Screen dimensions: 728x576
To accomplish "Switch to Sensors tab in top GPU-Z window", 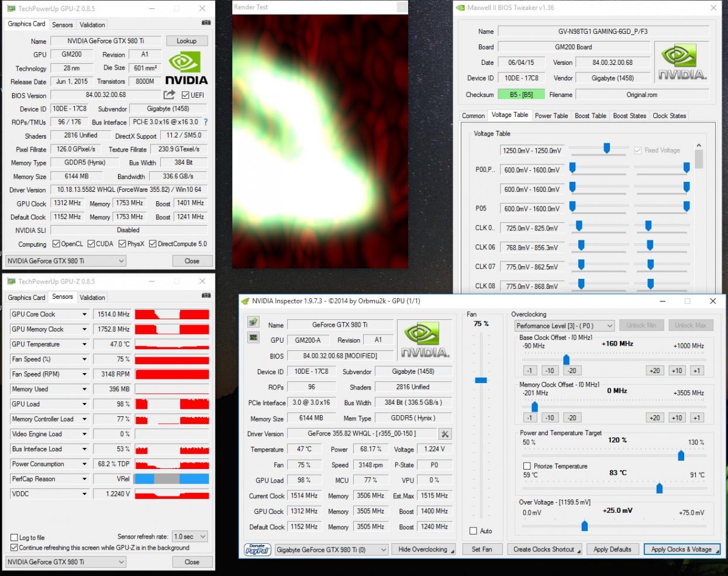I will point(63,25).
